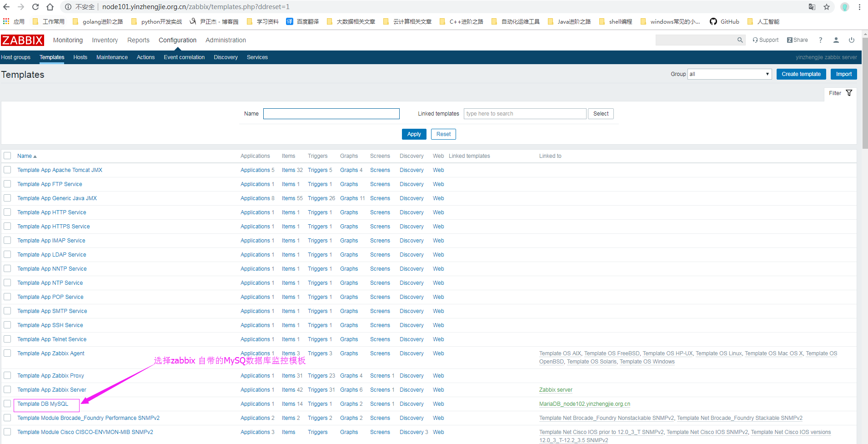Switch to the Hosts submenu

coord(80,57)
